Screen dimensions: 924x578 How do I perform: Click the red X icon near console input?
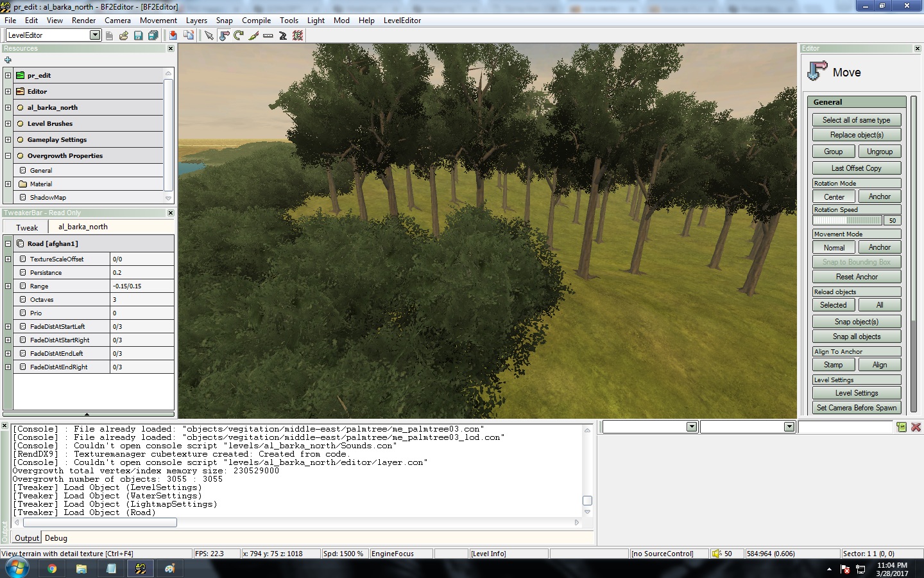[916, 427]
